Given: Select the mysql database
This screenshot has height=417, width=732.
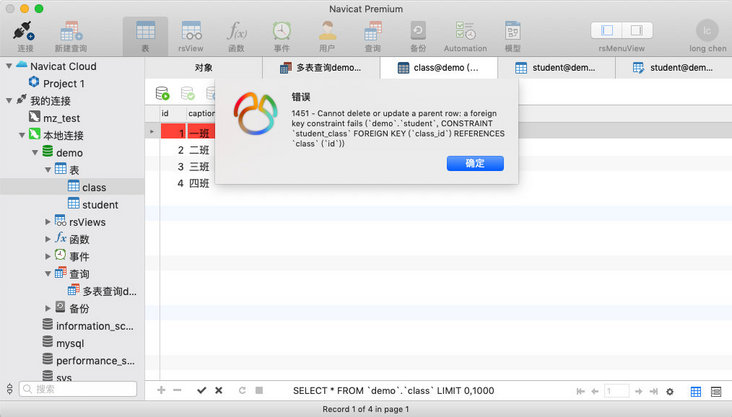Looking at the screenshot, I should (x=70, y=343).
